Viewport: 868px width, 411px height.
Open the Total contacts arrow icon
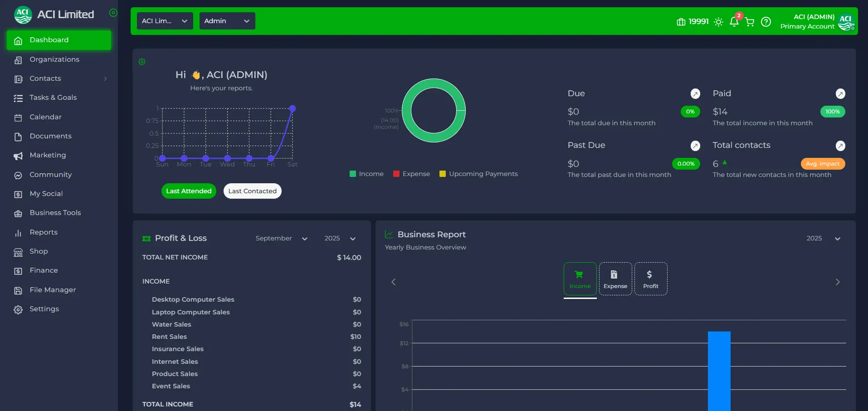click(x=840, y=146)
